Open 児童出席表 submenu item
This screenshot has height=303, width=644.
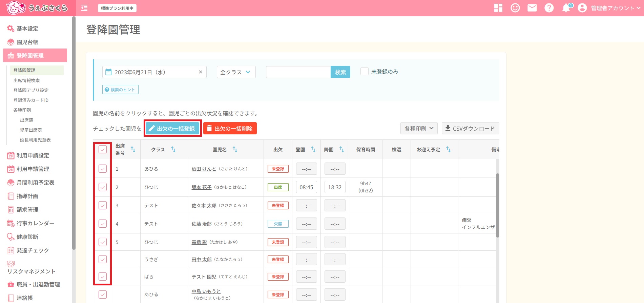[x=31, y=130]
